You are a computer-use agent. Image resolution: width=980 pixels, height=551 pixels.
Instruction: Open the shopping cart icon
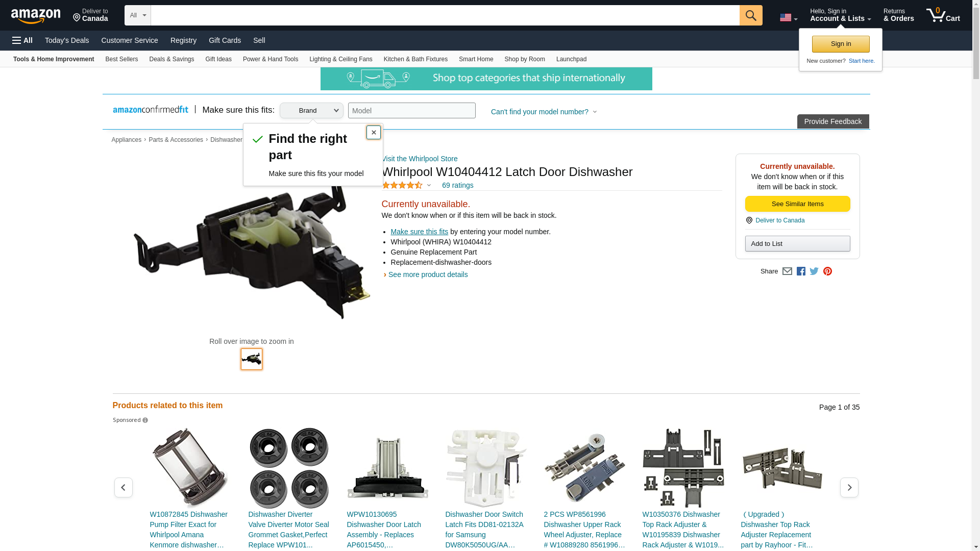coord(943,15)
